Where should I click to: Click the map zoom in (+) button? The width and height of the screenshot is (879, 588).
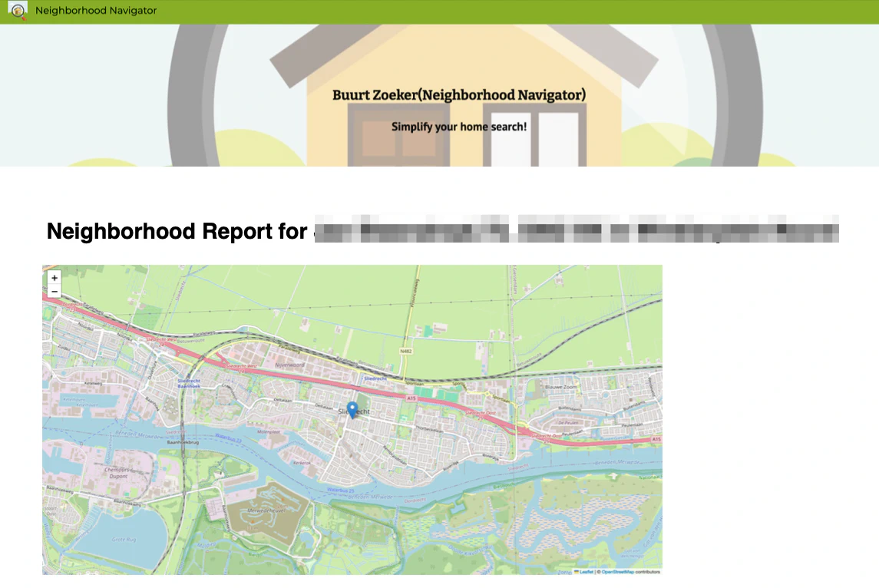click(x=55, y=278)
